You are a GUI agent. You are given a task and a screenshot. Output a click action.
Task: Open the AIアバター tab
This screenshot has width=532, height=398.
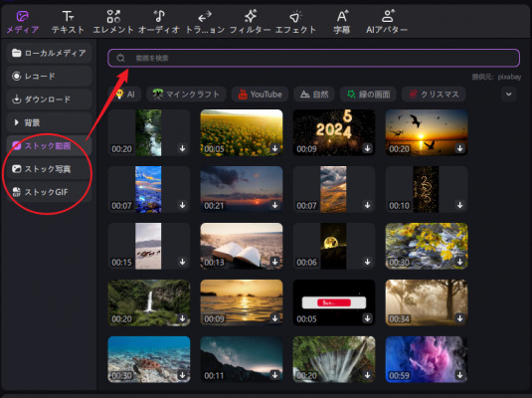[387, 22]
